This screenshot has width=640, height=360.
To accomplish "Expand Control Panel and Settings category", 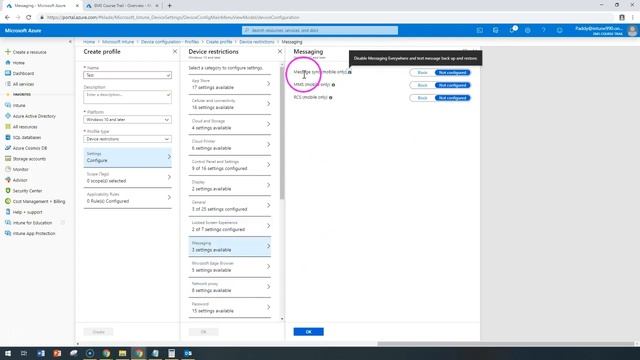I will pyautogui.click(x=230, y=165).
